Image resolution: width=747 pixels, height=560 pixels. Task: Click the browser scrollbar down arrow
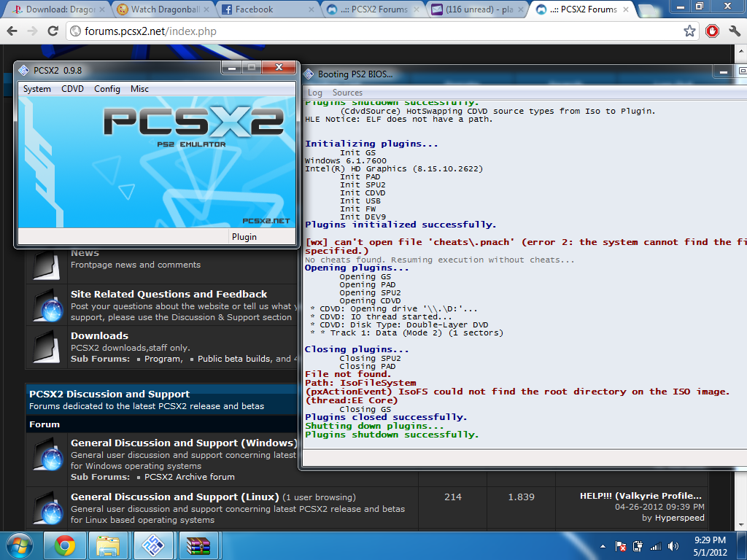741,525
